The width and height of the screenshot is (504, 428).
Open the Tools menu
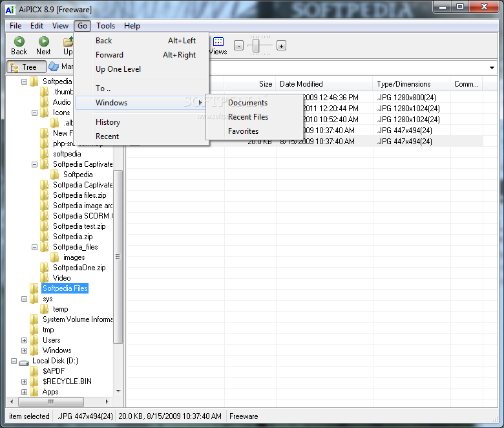coord(105,26)
